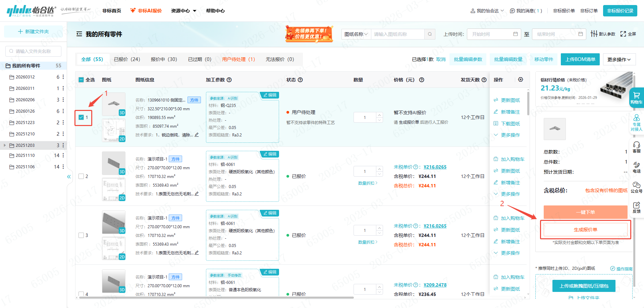Click the 生成报价单 button

tap(585, 230)
